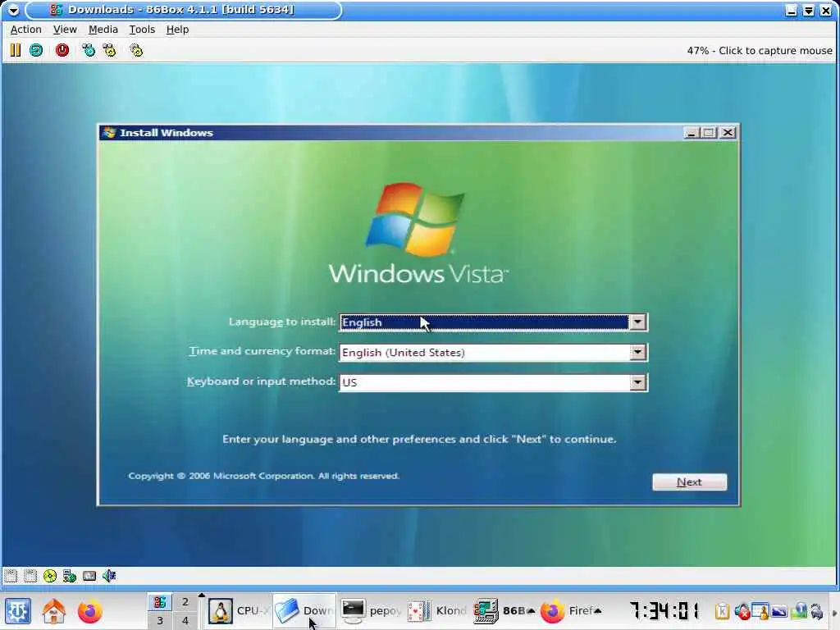The image size is (840, 630).
Task: Open the Help menu
Action: coord(177,30)
